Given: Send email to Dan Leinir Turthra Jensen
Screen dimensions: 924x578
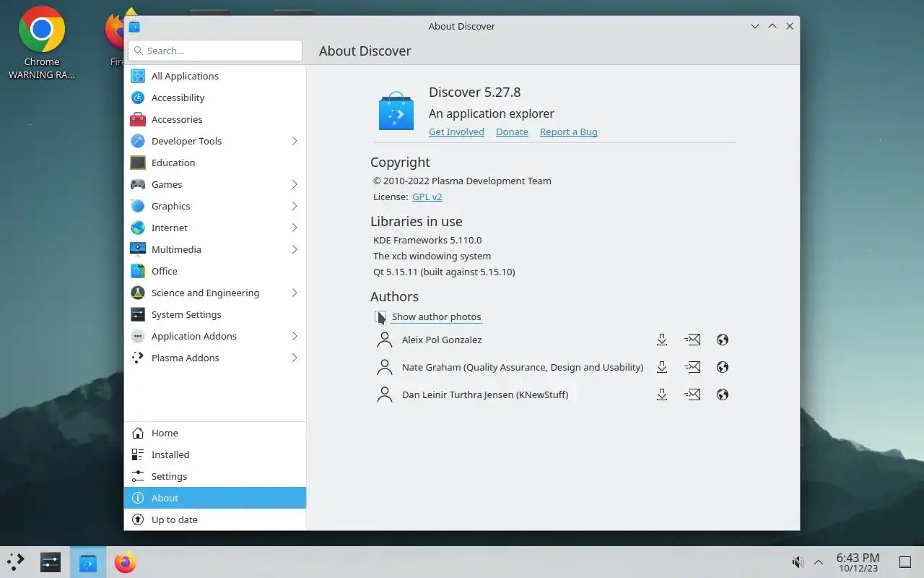Looking at the screenshot, I should (x=692, y=394).
